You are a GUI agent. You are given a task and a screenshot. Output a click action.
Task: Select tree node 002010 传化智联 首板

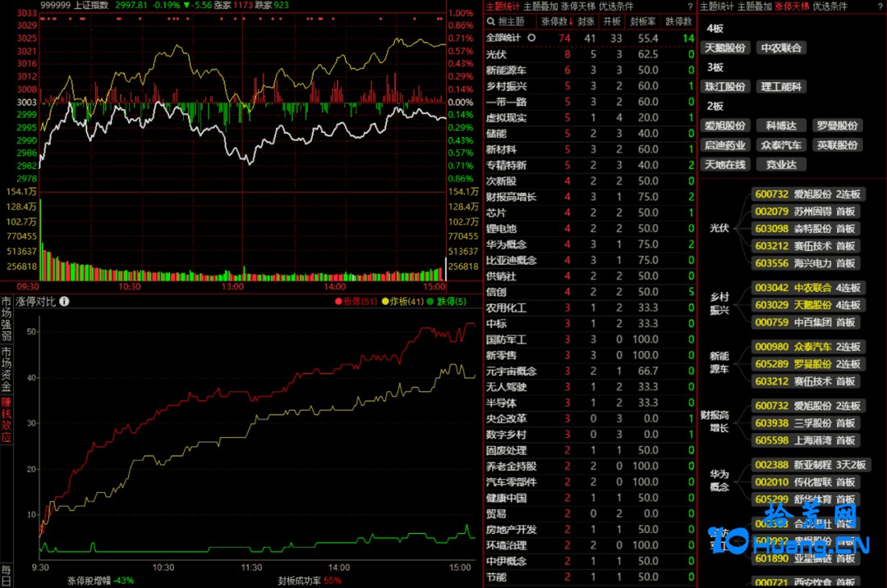point(806,482)
